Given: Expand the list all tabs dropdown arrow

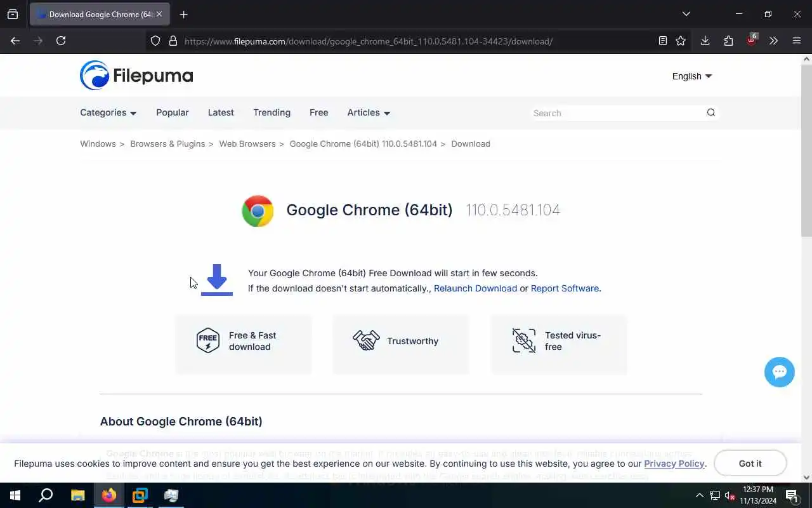Looking at the screenshot, I should (686, 14).
